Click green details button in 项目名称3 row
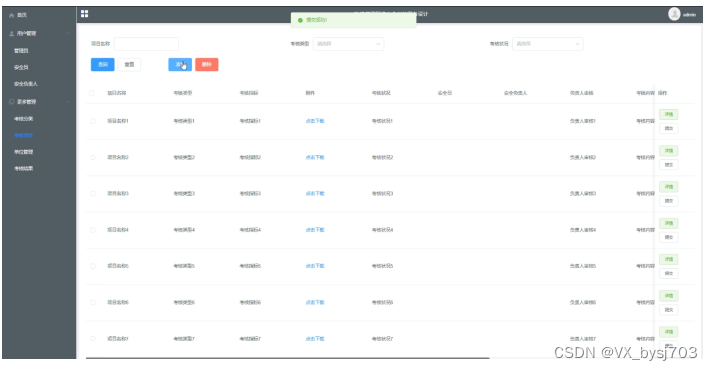 tap(669, 187)
